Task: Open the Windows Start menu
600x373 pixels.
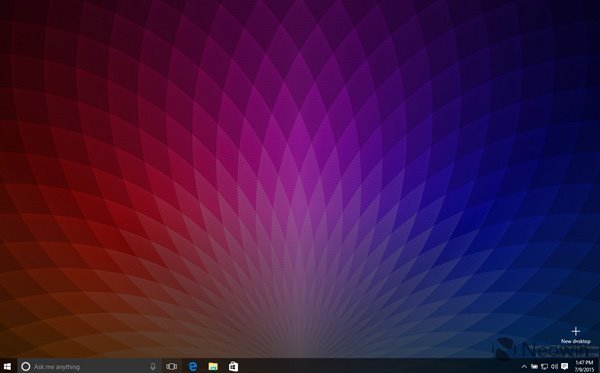Action: pyautogui.click(x=7, y=366)
